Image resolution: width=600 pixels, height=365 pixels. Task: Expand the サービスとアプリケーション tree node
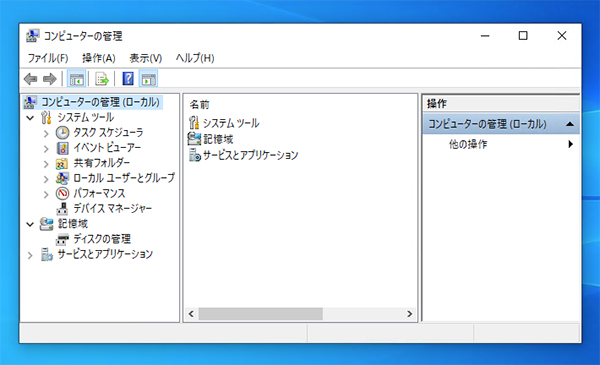30,255
